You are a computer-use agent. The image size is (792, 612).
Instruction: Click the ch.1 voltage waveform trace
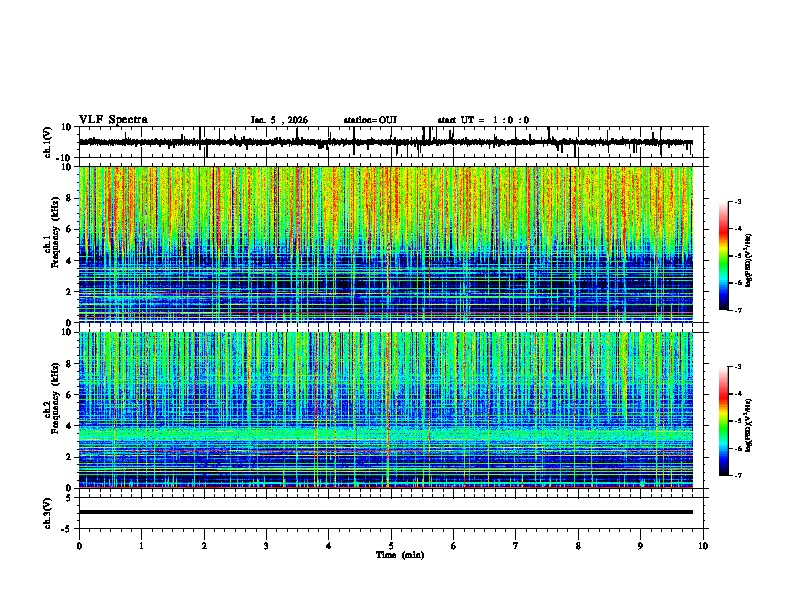tap(385, 142)
